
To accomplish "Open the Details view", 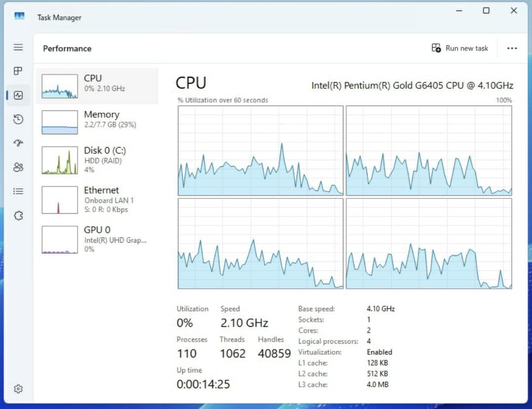I will pos(18,191).
